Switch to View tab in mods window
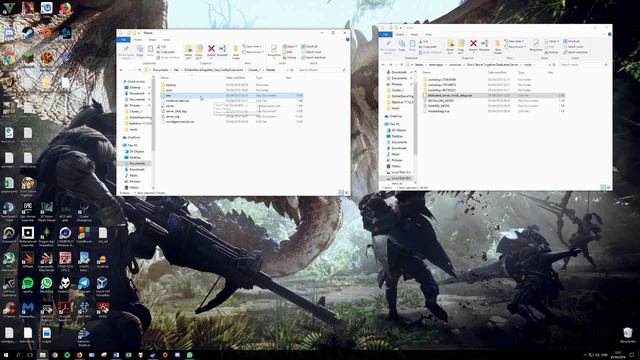This screenshot has width=640, height=360. click(429, 34)
